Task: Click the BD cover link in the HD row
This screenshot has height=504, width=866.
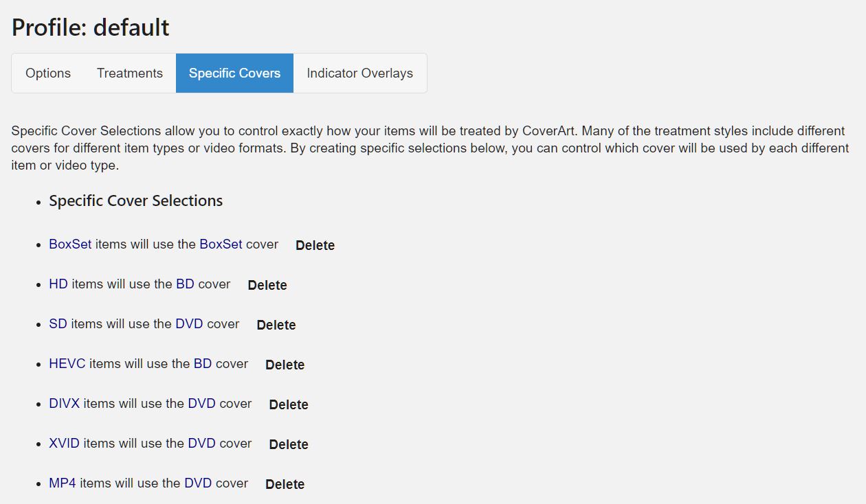Action: coord(185,284)
